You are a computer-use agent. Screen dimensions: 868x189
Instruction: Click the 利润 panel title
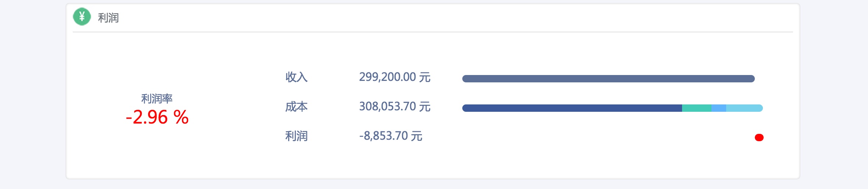[108, 18]
